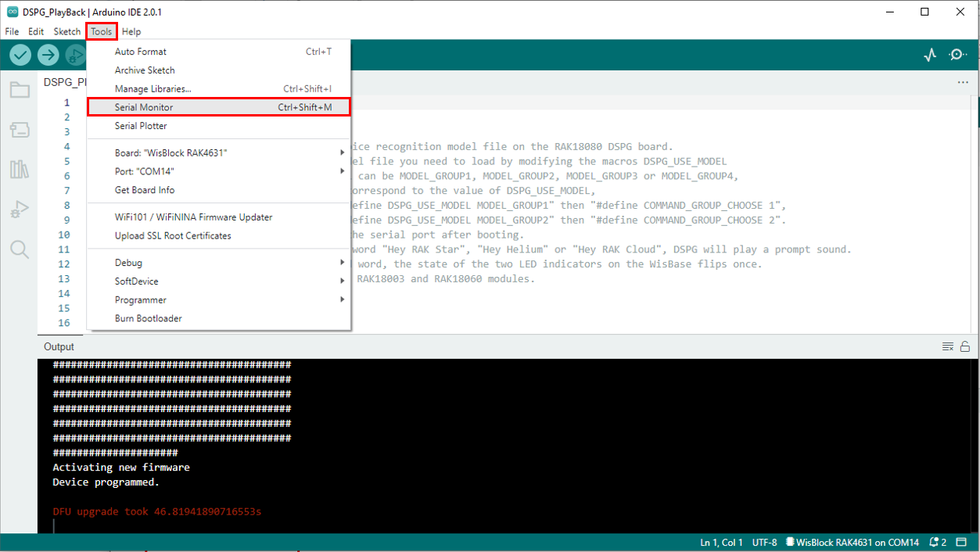Viewport: 980px width, 552px height.
Task: Open the Serial Plotter toolbar icon
Action: pos(930,55)
